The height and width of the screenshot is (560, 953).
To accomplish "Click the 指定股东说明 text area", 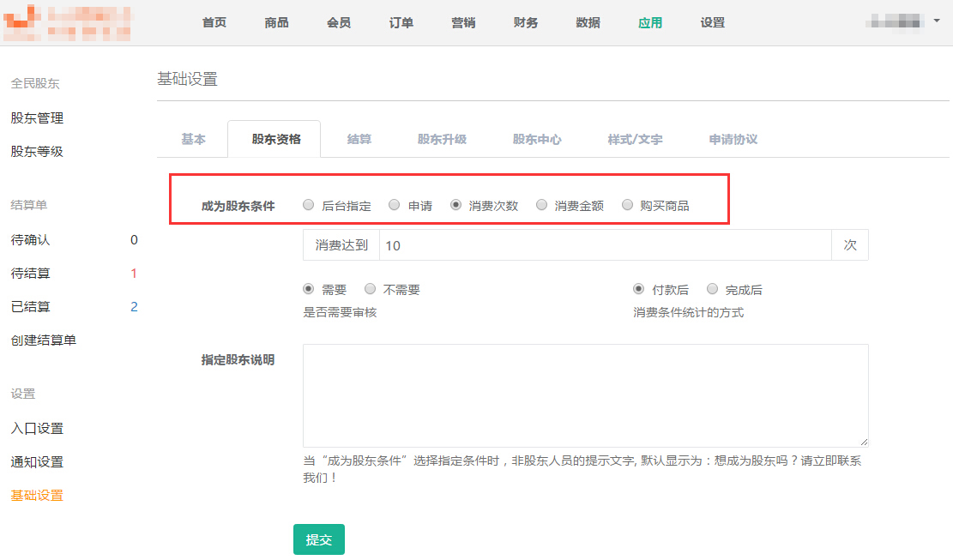I will (x=585, y=395).
